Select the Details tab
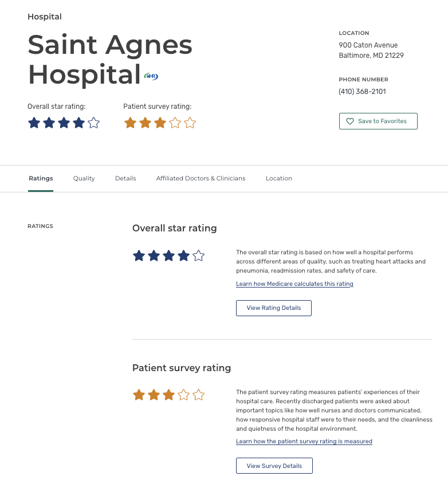 125,178
